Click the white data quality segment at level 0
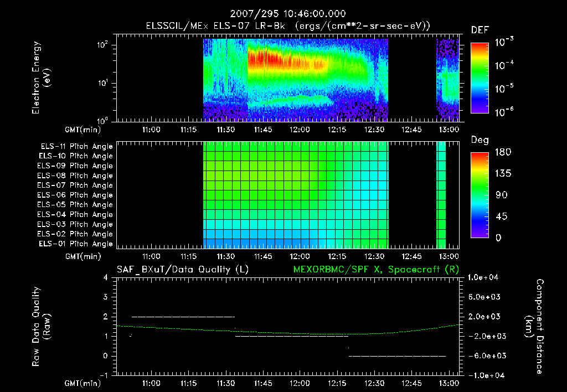 click(x=398, y=356)
